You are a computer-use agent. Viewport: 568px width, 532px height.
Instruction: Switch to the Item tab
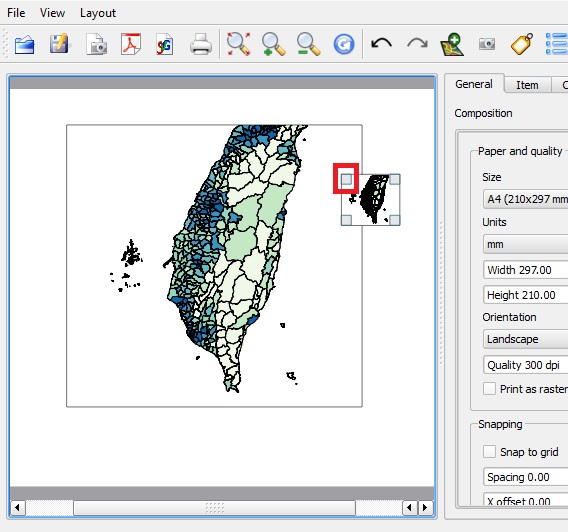527,85
